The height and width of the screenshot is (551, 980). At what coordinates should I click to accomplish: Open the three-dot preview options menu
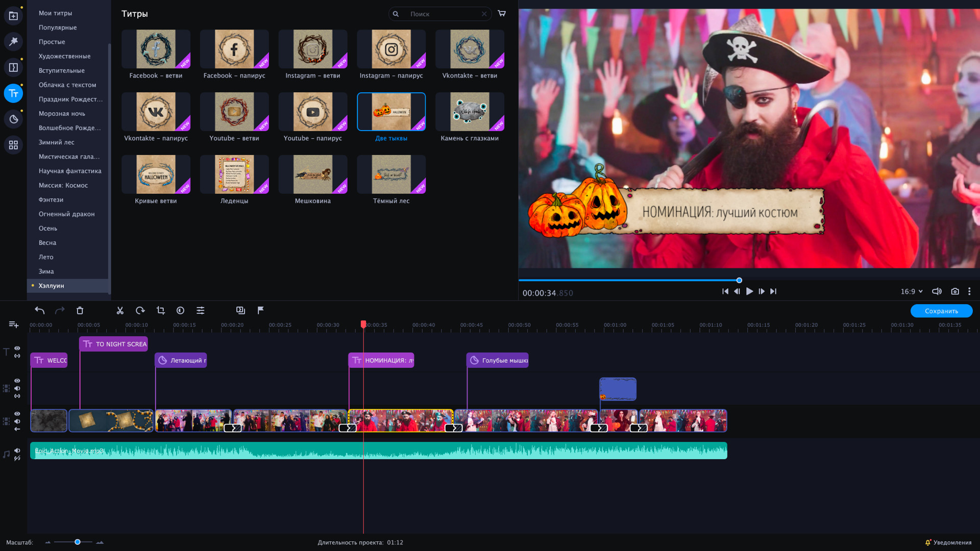(969, 291)
